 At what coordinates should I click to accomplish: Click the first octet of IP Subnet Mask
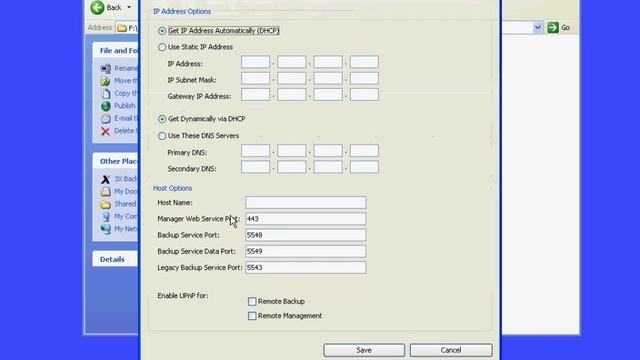256,78
